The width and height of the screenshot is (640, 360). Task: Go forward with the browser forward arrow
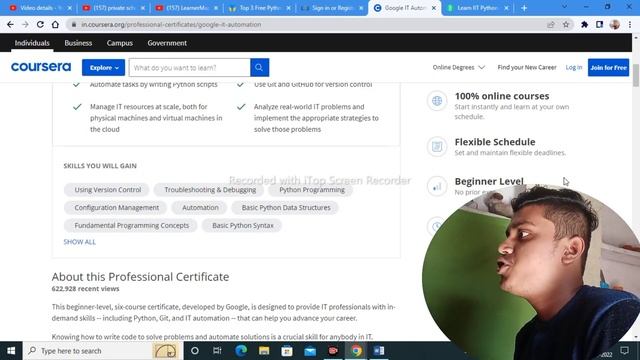[25, 24]
